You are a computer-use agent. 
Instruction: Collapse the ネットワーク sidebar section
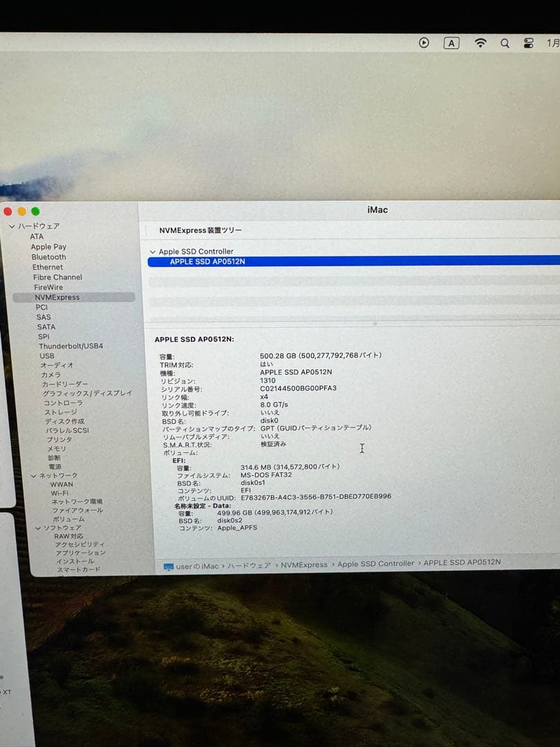click(x=33, y=475)
